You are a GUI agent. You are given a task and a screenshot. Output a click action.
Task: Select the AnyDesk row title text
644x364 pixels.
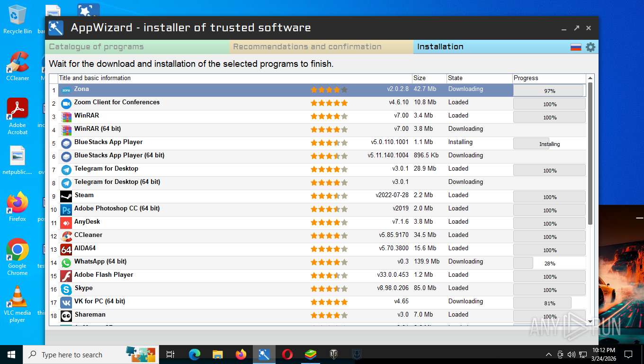point(87,222)
